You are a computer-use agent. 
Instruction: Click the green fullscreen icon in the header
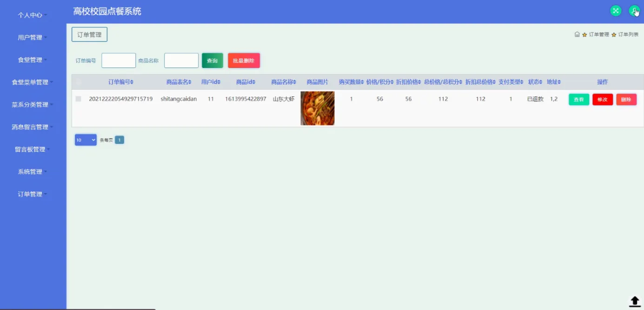click(x=616, y=11)
